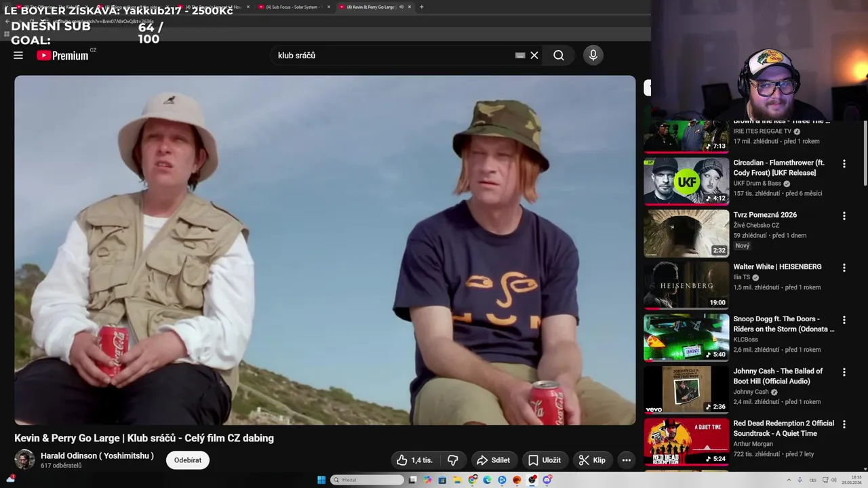Open options menu for Johnny Cash video
Image resolution: width=868 pixels, height=488 pixels.
(x=844, y=372)
